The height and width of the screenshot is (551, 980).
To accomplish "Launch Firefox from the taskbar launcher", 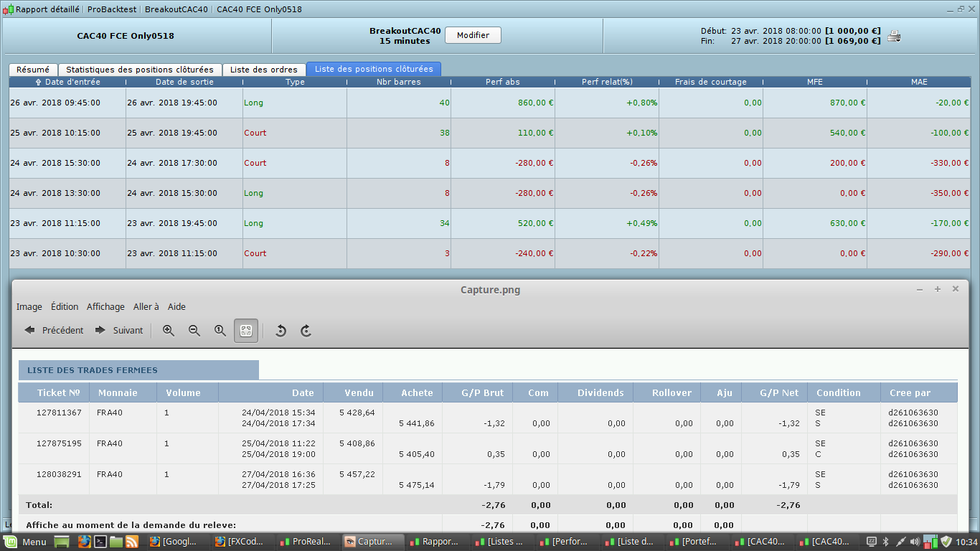I will (x=83, y=542).
